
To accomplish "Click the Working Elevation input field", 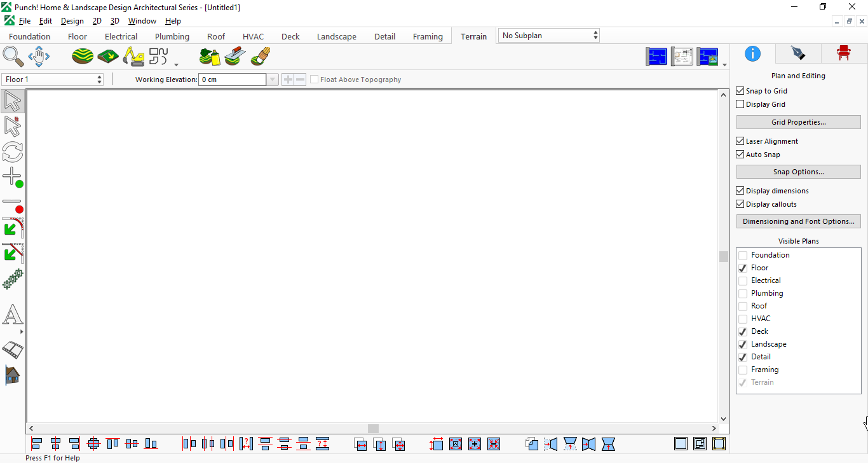I will click(232, 79).
